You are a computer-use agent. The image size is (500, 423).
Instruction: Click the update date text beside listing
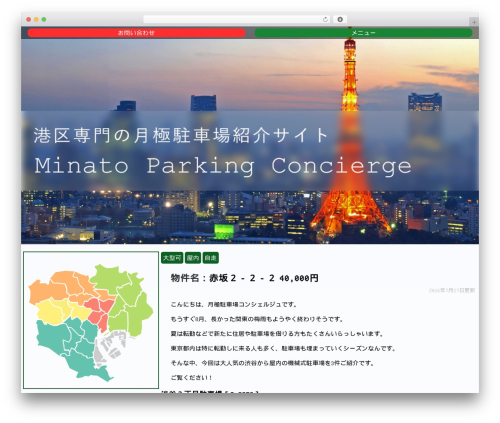452,291
